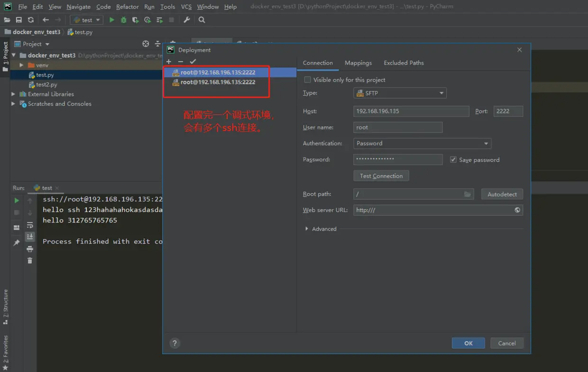Browse Root path with folder icon
Screen dimensions: 588x372
468,194
